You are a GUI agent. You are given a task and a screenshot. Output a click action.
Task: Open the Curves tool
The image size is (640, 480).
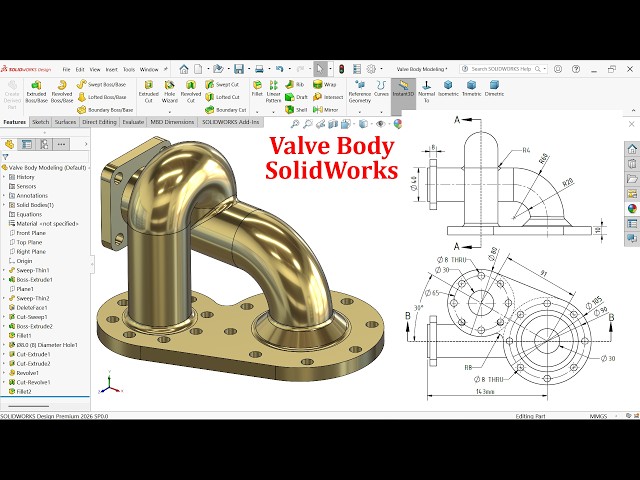pos(381,89)
